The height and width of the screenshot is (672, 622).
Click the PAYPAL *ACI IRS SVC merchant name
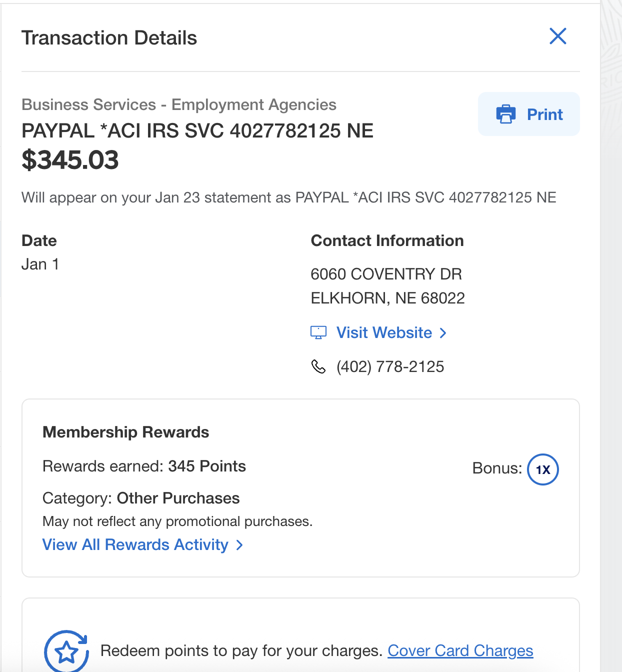point(197,131)
